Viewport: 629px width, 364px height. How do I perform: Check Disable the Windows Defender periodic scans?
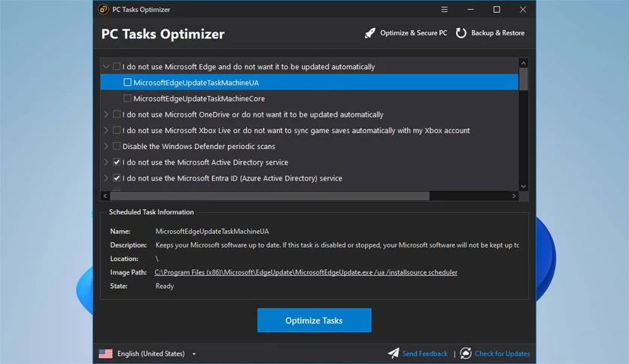117,147
